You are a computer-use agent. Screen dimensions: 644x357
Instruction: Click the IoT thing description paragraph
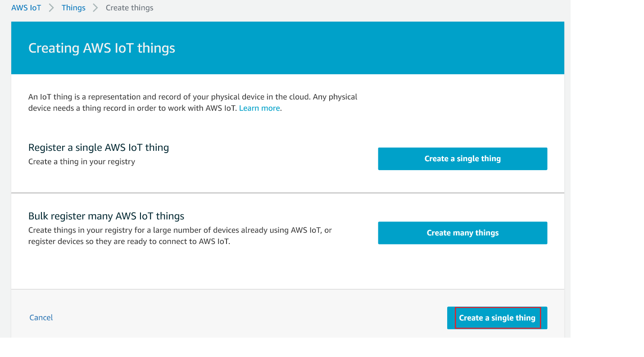pyautogui.click(x=192, y=102)
